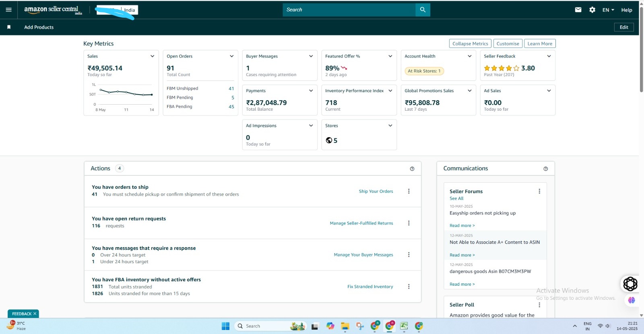Expand the Global Promotions Sales dropdown
The width and height of the screenshot is (644, 334).
tap(469, 91)
